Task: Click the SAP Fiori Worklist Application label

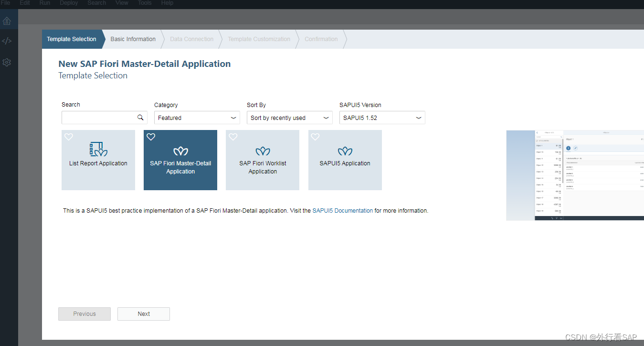Action: (263, 167)
